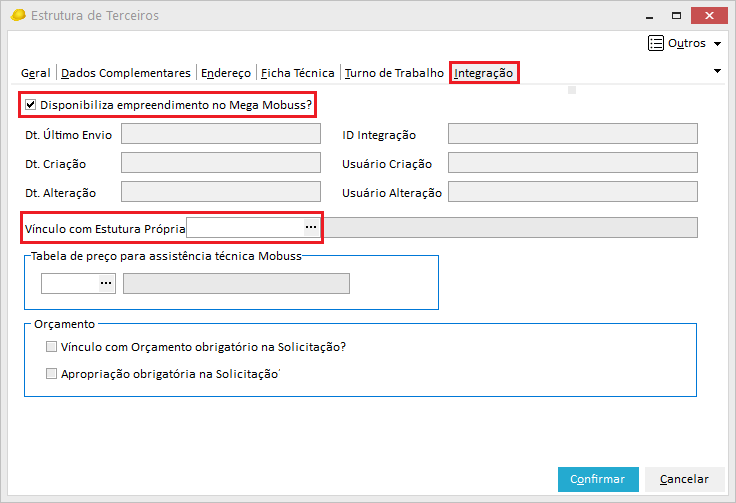
Task: Expand the tab overflow arrow
Action: [x=717, y=71]
